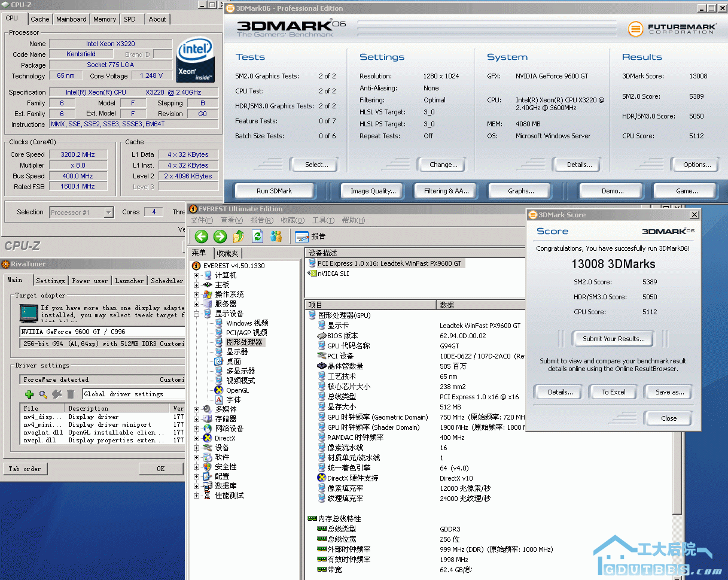Select nVIDIA SLI in device list
This screenshot has width=728, height=580.
(334, 274)
